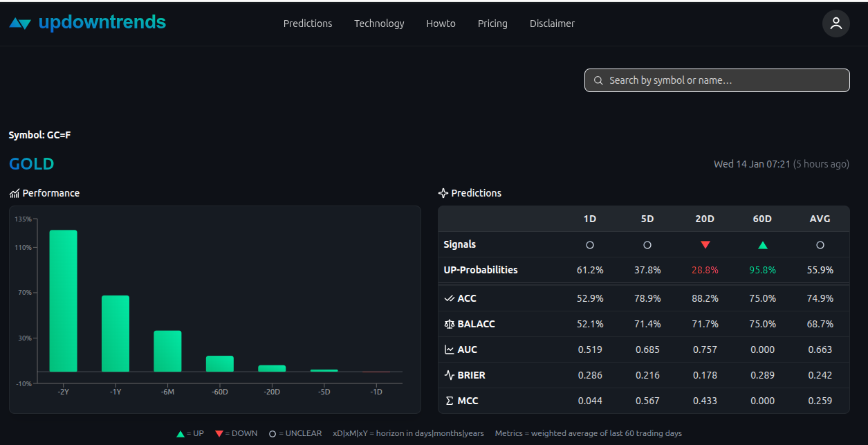The image size is (868, 445).
Task: Click the -5D performance bar
Action: pos(324,371)
